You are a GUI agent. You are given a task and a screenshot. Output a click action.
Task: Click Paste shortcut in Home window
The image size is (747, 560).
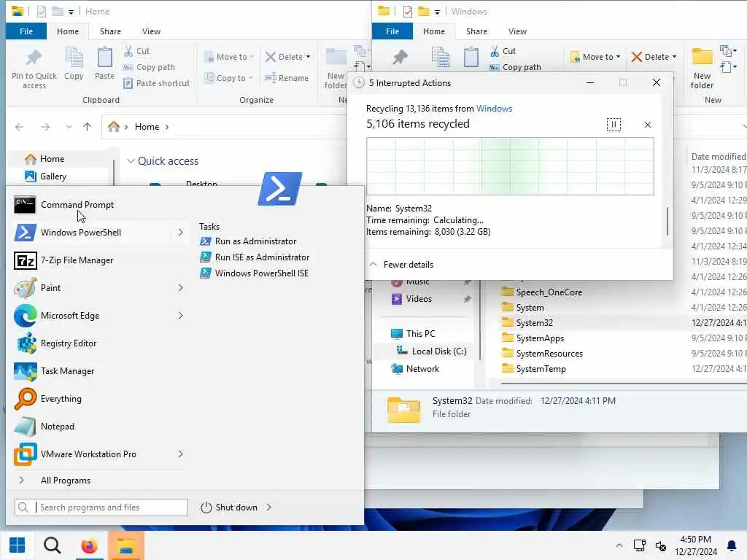click(156, 83)
